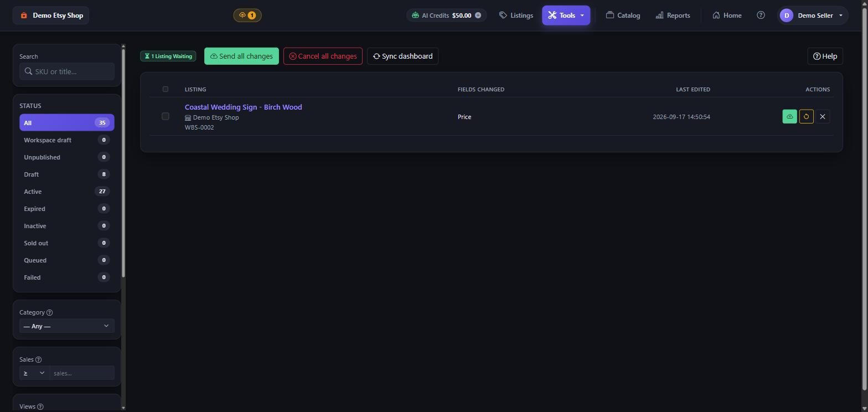Filter by Inactive status

(67, 226)
